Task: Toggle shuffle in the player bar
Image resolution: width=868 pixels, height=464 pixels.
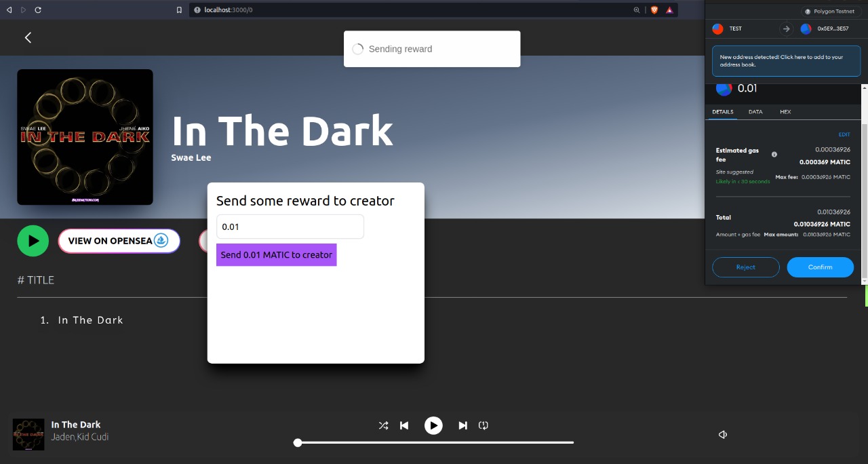Action: click(x=383, y=425)
